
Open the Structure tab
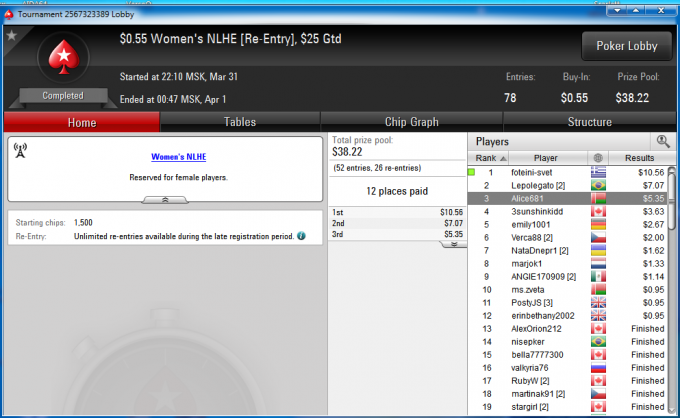589,122
